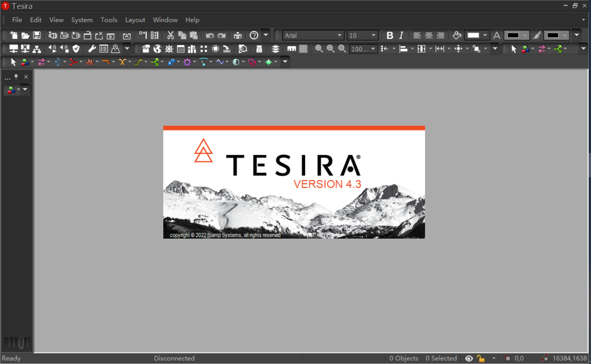Copy selection using the Copy icon
This screenshot has height=364, width=591.
click(182, 35)
